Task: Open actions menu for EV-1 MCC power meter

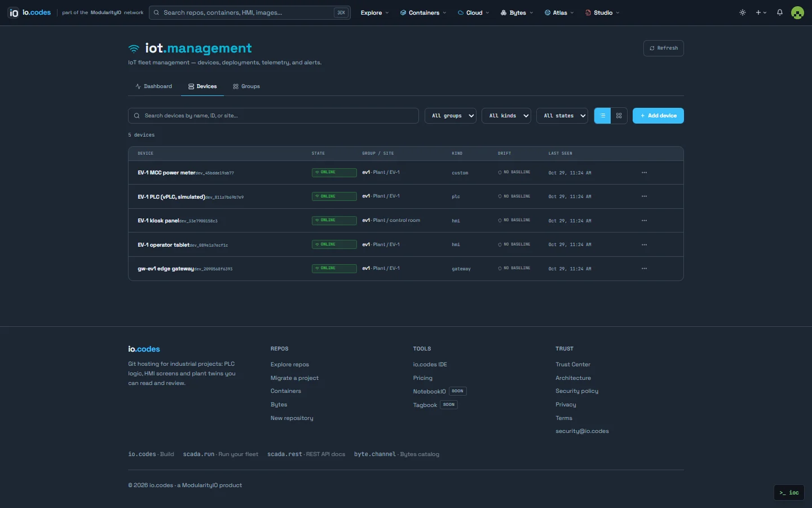Action: click(x=645, y=173)
